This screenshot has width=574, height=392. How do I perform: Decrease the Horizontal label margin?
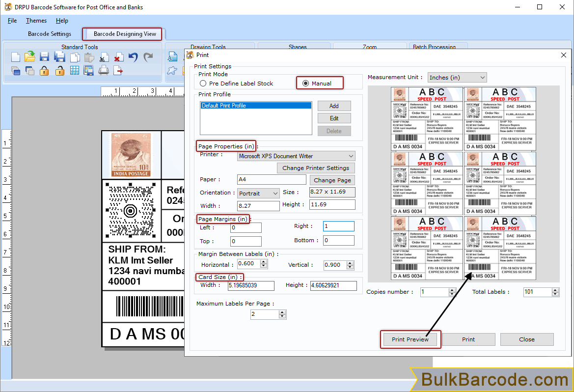(x=264, y=266)
